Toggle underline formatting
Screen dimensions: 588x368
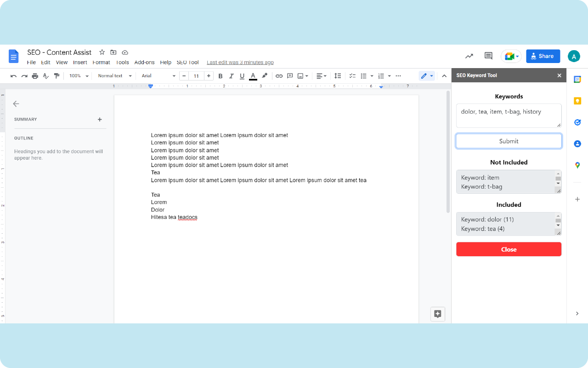[x=242, y=76]
